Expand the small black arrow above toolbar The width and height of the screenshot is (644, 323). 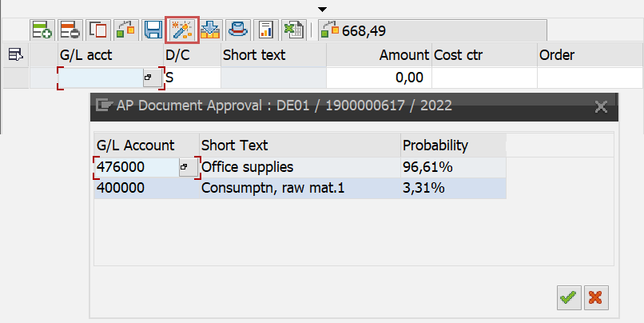point(322,9)
